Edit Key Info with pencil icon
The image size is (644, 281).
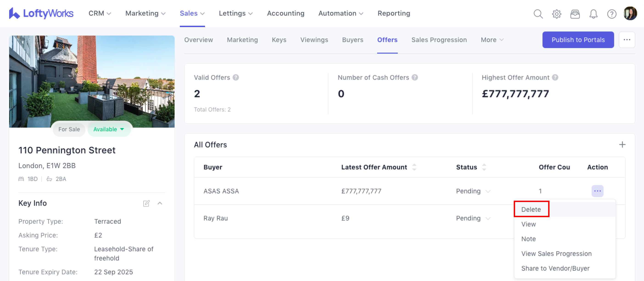(x=146, y=203)
